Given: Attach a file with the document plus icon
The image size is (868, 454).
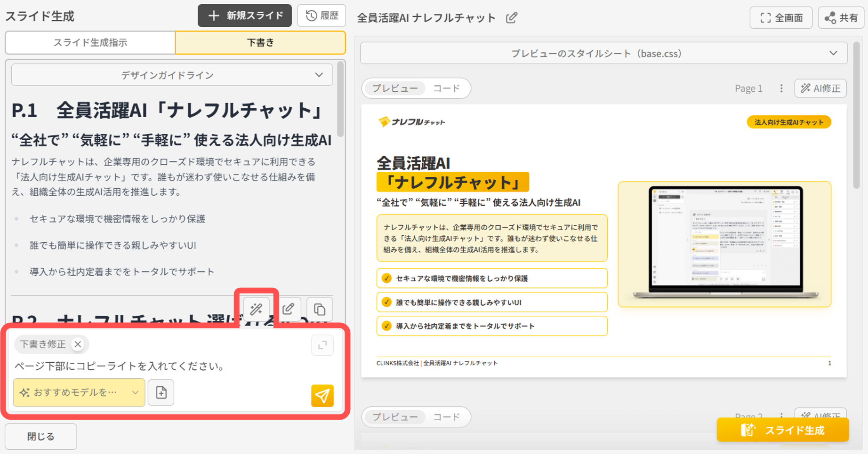Looking at the screenshot, I should (161, 392).
